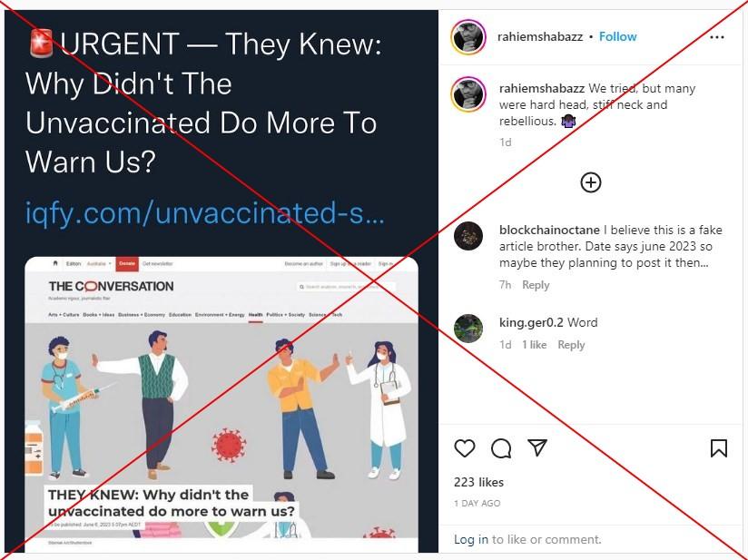
Task: Save the post using the bookmark icon
Action: tap(718, 448)
